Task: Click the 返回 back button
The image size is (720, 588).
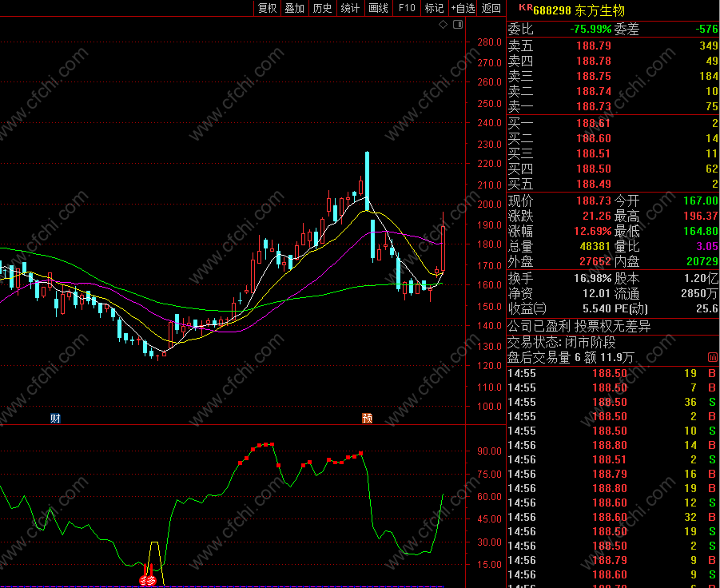Action: 491,8
